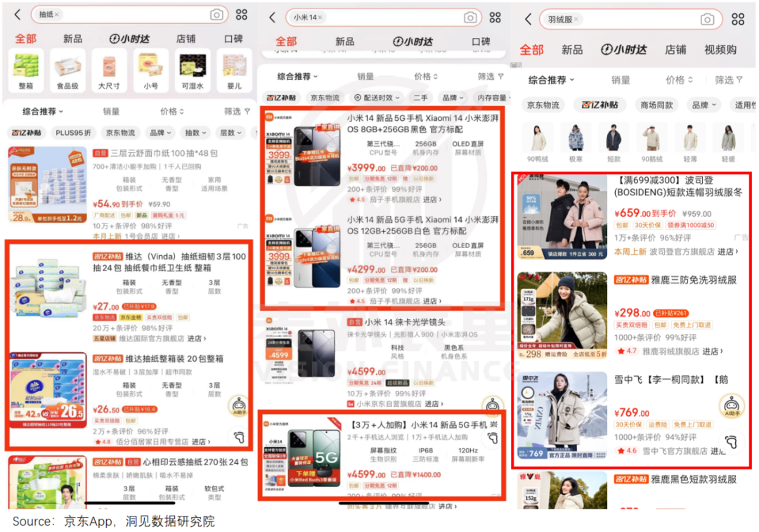Toggle 百亿补贴 filter chip in 羽绒服 results
The image size is (759, 532).
coord(599,105)
